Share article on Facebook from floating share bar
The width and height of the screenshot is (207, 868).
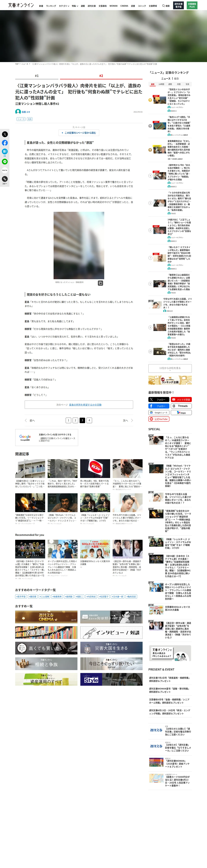(x=5, y=143)
